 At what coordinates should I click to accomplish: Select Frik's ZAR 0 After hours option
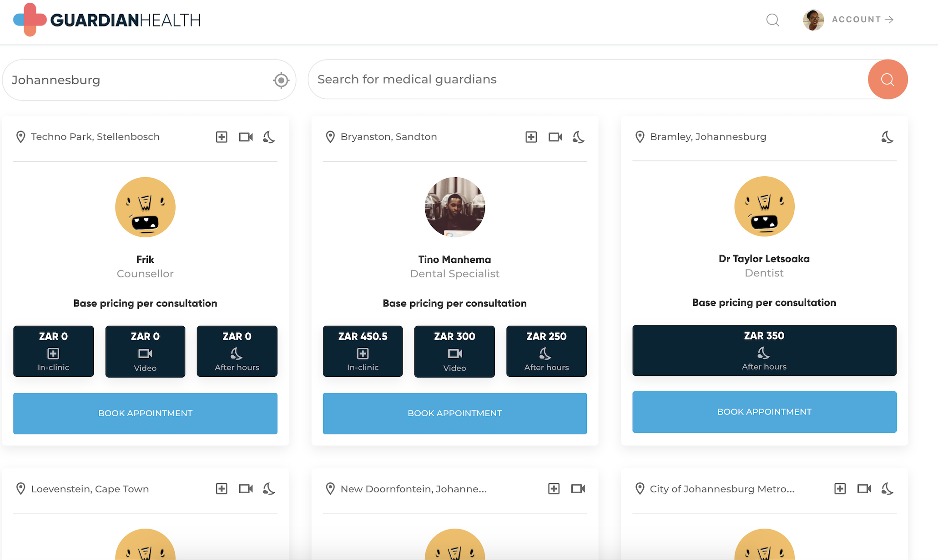(237, 351)
